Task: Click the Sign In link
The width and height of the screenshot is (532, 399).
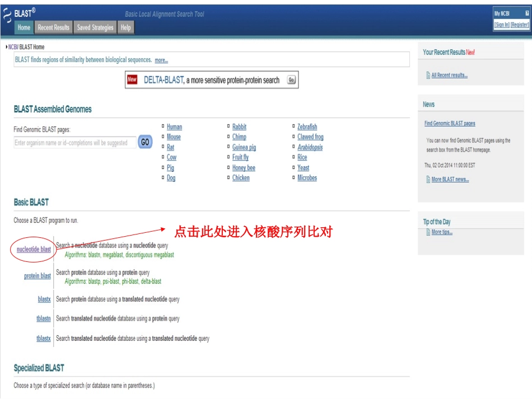Action: tap(502, 25)
